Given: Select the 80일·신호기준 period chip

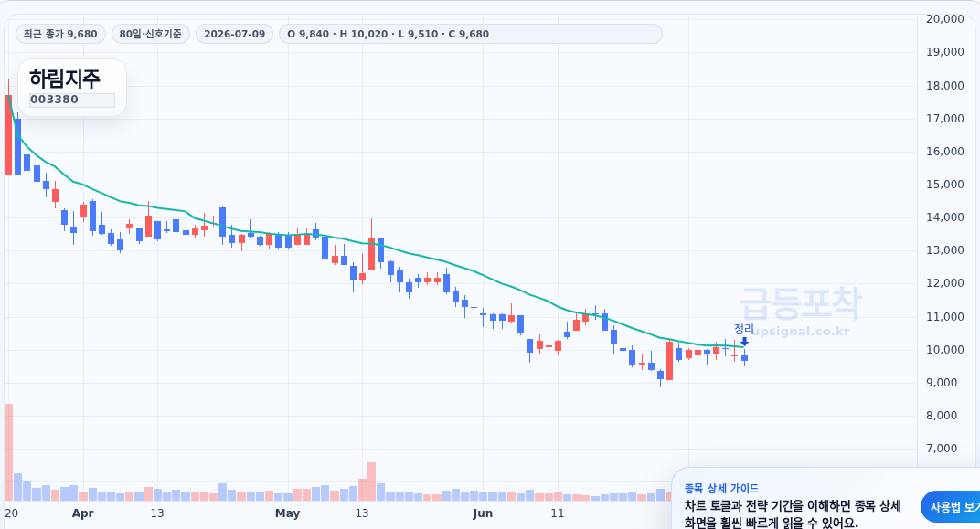Looking at the screenshot, I should point(151,34).
